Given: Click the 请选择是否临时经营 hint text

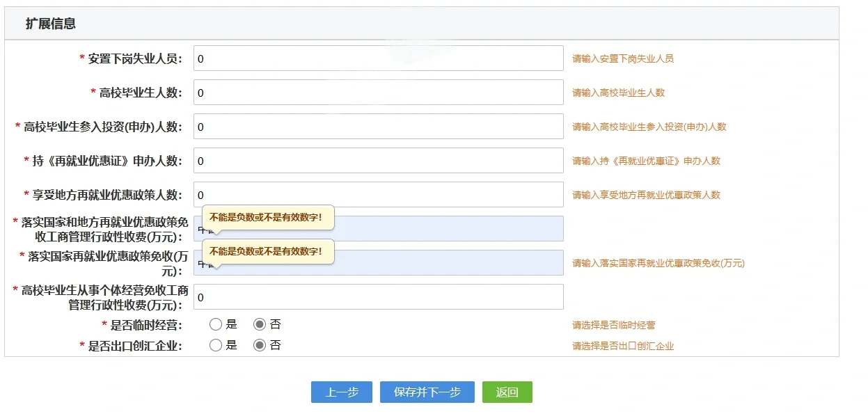Looking at the screenshot, I should point(613,325).
